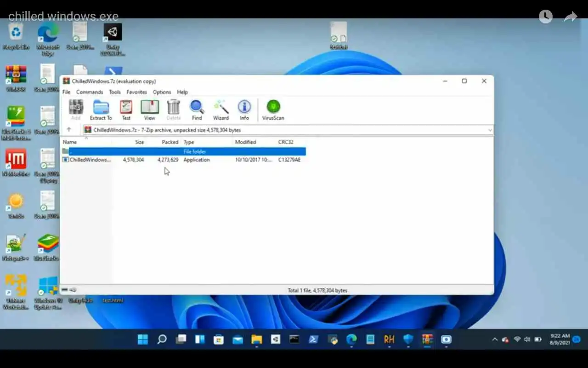Test the archive with the Test icon
This screenshot has width=588, height=368.
point(126,110)
